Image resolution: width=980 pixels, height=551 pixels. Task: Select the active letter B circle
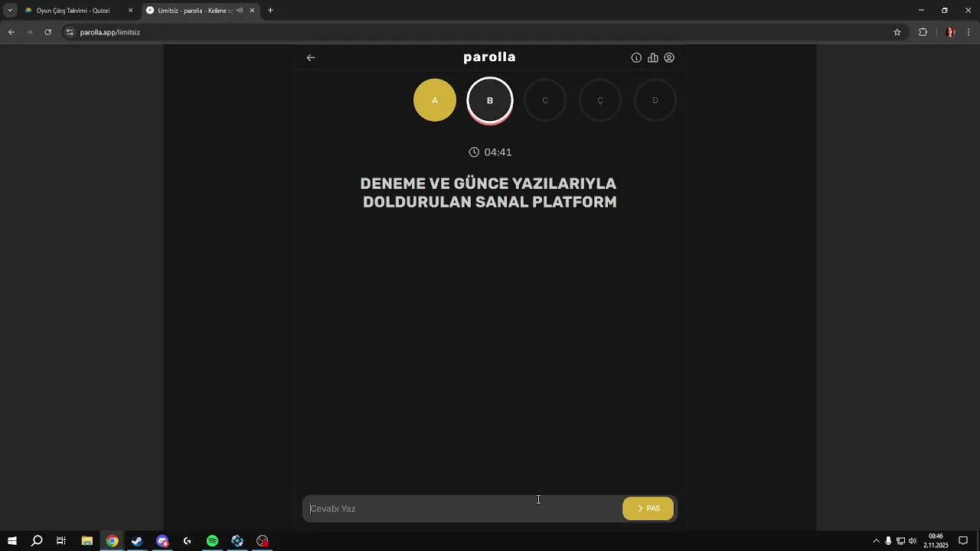coord(490,100)
